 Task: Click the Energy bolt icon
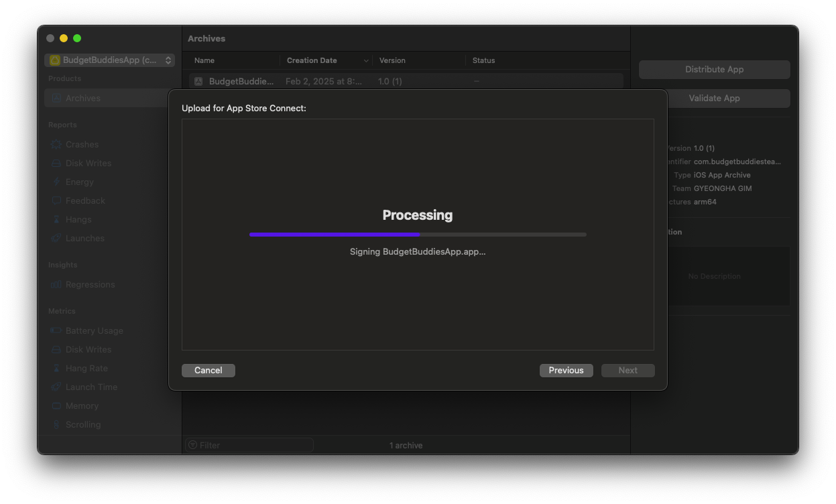click(56, 182)
